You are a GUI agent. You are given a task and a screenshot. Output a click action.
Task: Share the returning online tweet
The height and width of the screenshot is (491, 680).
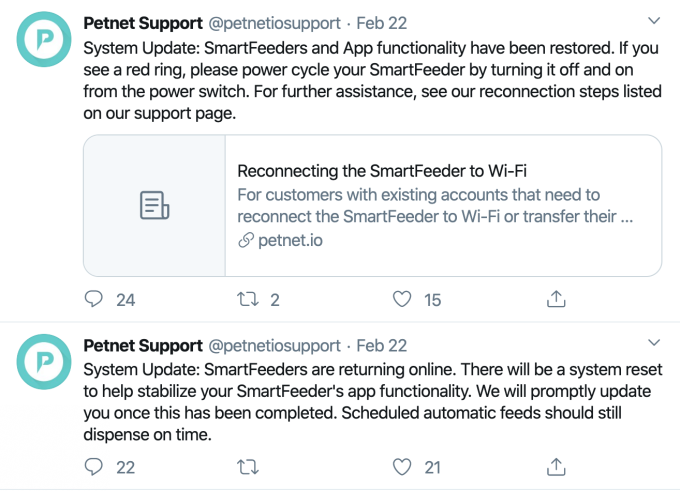coord(556,466)
